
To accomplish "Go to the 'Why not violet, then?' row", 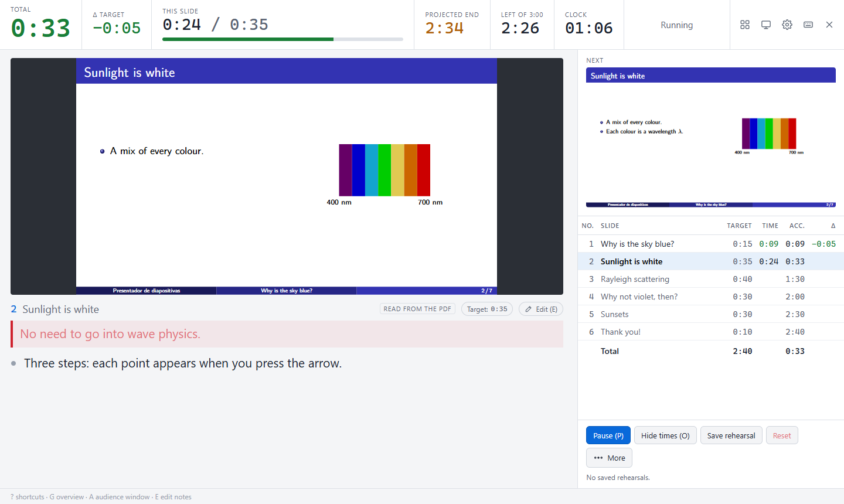I will click(711, 297).
